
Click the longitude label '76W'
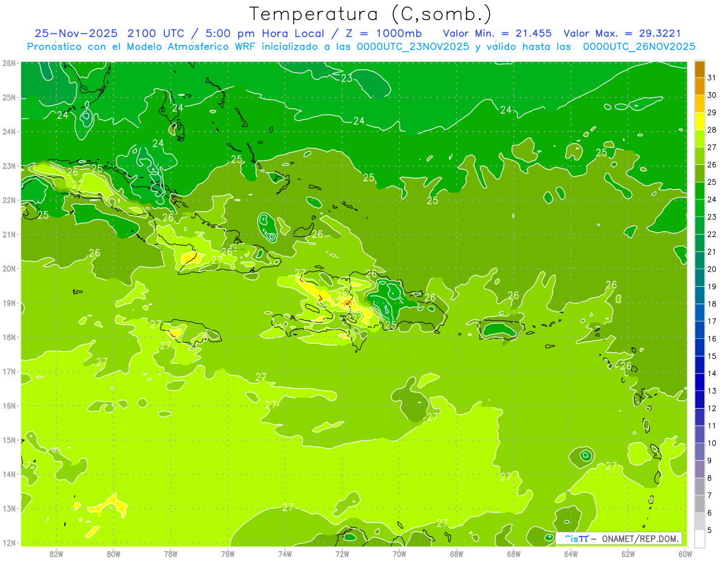pos(227,553)
